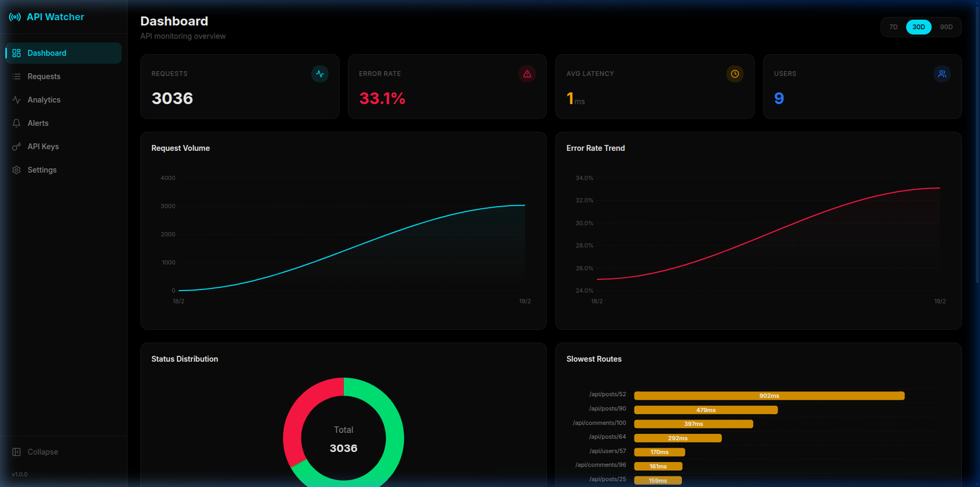The image size is (980, 487).
Task: Select the Dashboard grid icon in sidebar
Action: click(16, 53)
